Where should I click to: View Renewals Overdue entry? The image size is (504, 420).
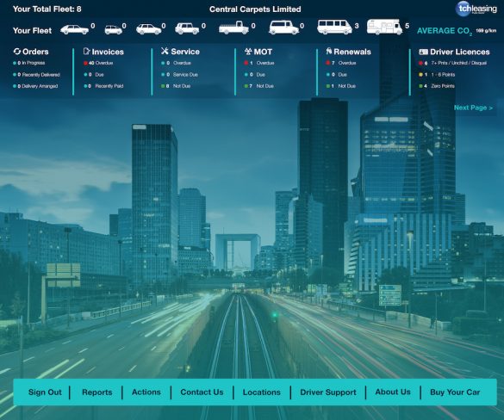(x=341, y=63)
